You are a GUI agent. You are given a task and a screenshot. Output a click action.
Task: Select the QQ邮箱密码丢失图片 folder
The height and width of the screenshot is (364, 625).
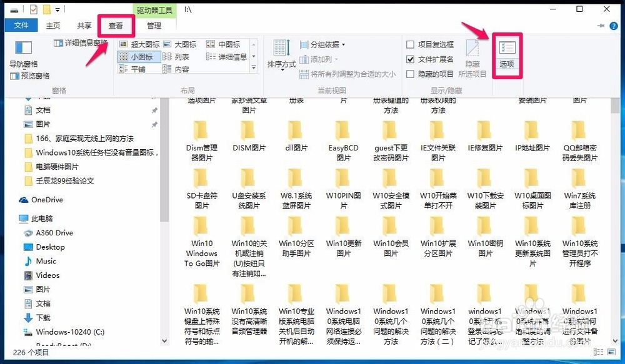(x=579, y=141)
